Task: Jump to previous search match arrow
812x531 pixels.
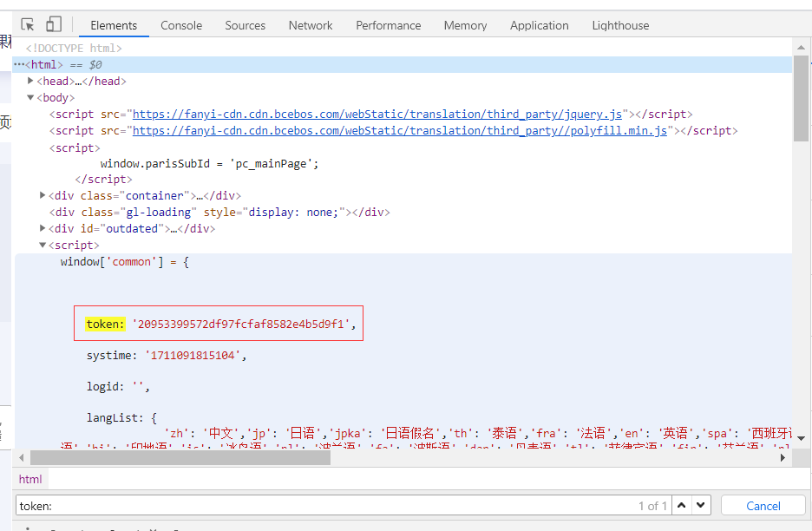Action: (681, 505)
